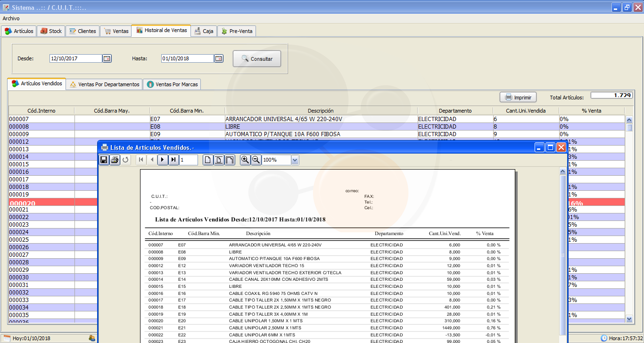Screen dimensions: 644x343
Task: Click the page number field in report toolbar
Action: click(189, 160)
